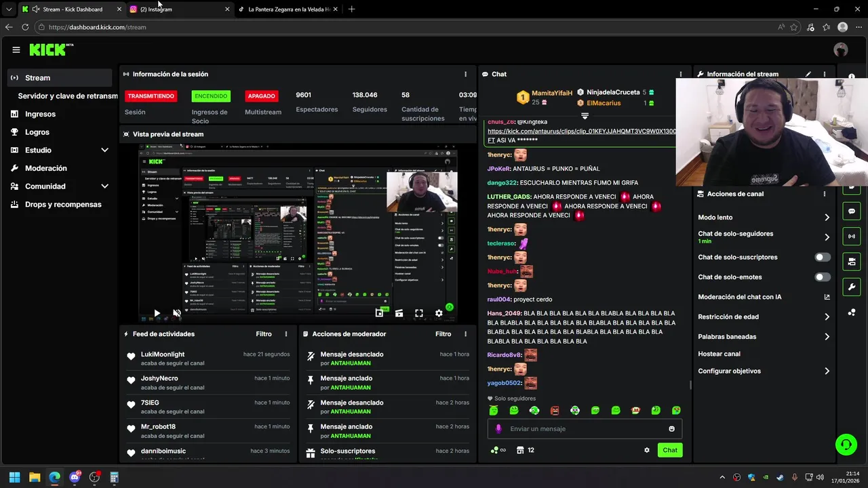Open stream preview settings gear
The width and height of the screenshot is (868, 488).
439,313
